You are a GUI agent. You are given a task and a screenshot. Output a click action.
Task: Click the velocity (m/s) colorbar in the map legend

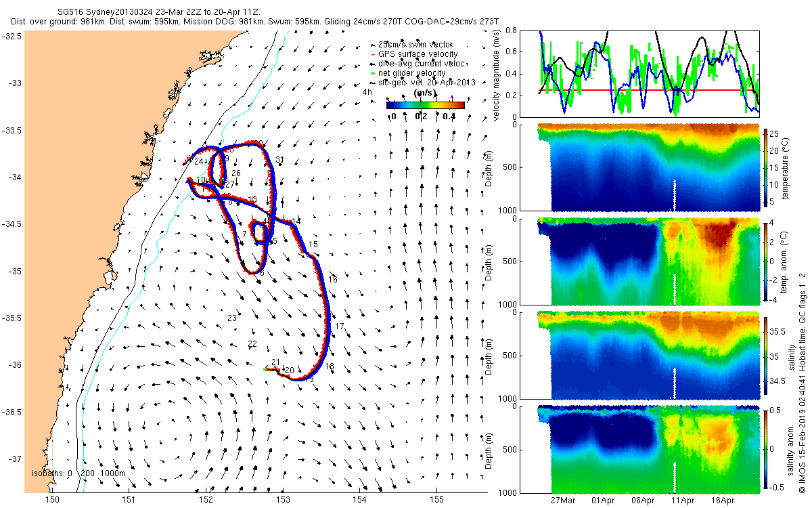click(x=426, y=105)
